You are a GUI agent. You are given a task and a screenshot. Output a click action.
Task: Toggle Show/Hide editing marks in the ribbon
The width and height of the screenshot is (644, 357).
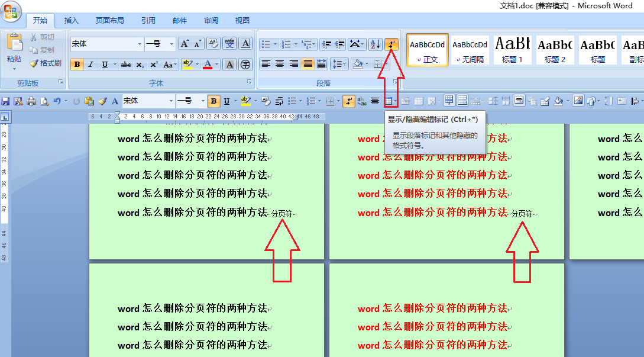pyautogui.click(x=391, y=44)
